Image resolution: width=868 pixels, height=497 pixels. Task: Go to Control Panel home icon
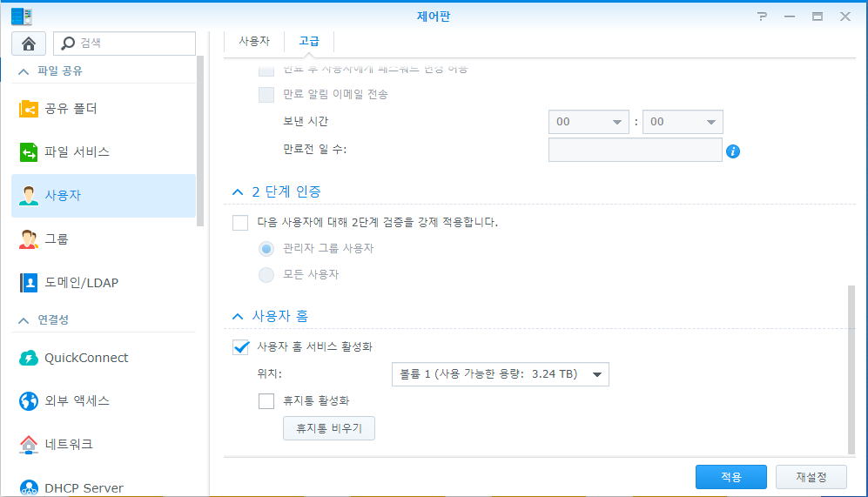pos(28,44)
